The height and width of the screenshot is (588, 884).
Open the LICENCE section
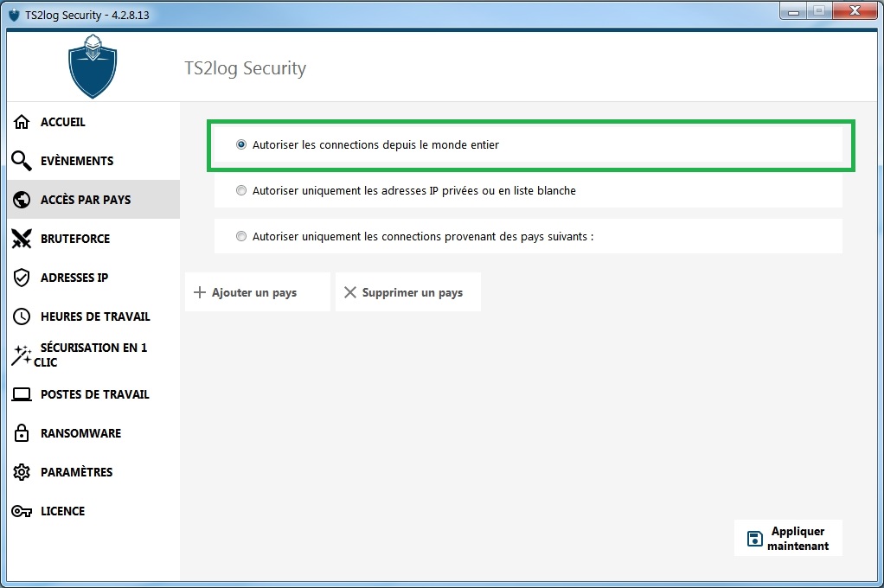click(x=93, y=511)
